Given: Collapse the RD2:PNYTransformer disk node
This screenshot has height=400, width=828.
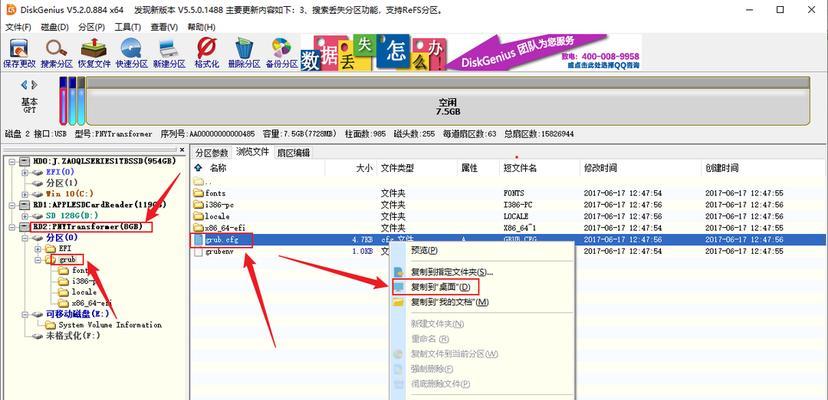Looking at the screenshot, I should point(13,227).
